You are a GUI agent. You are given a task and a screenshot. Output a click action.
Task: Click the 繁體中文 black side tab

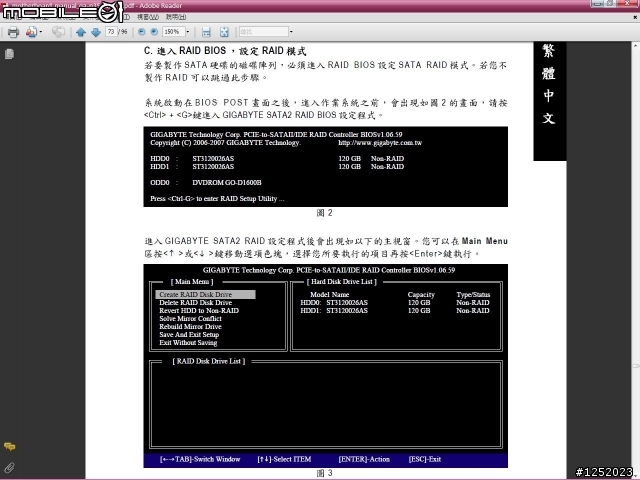coord(549,101)
